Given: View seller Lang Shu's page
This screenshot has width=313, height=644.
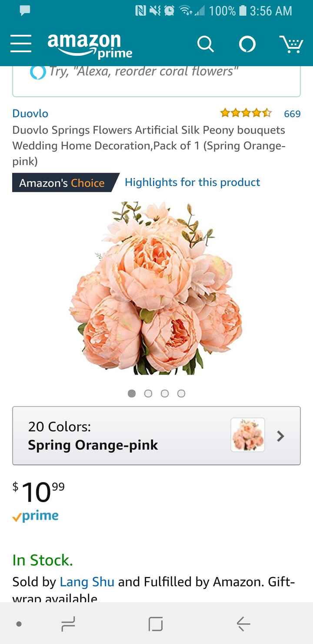Looking at the screenshot, I should 87,582.
